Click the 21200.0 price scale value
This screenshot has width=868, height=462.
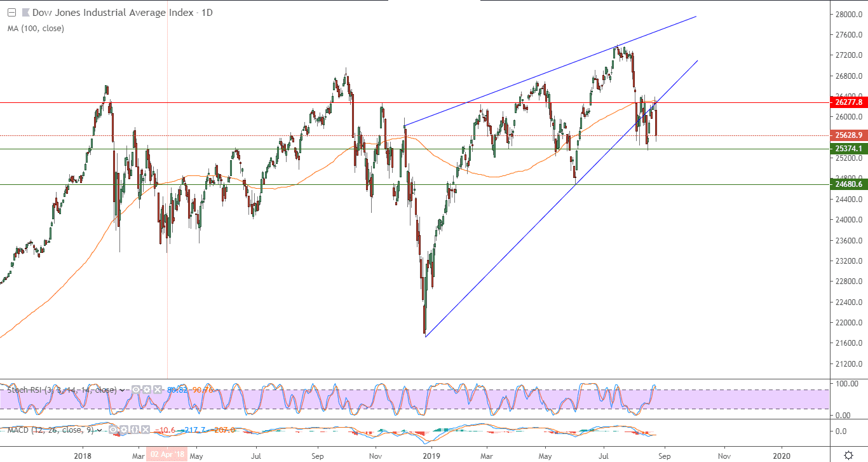849,364
